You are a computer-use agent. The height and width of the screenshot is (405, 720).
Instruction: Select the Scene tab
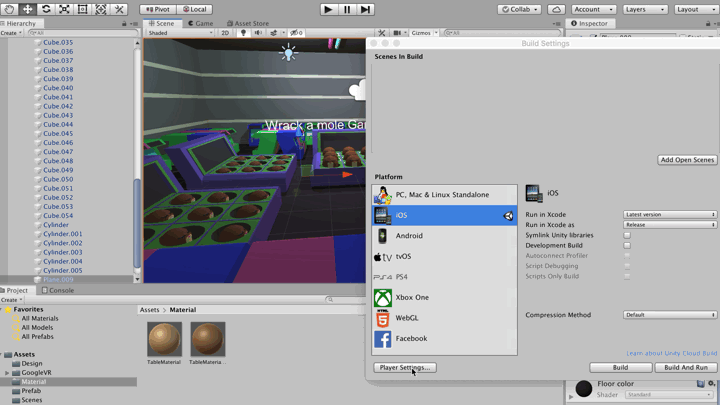(162, 23)
